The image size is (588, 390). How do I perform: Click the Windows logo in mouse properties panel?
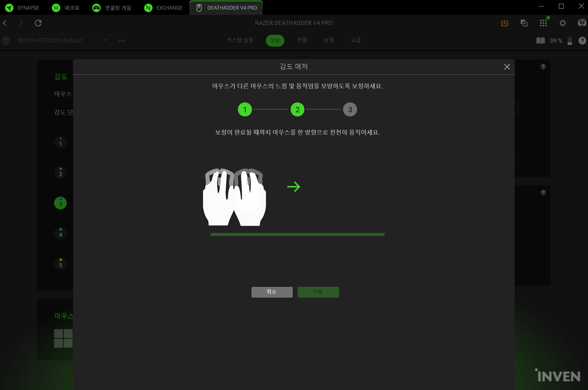click(x=63, y=338)
